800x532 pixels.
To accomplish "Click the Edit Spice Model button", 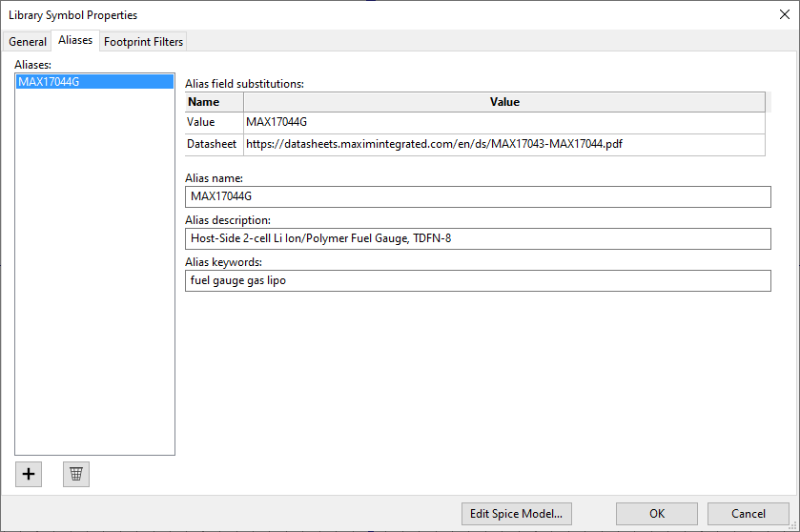I will pos(516,513).
